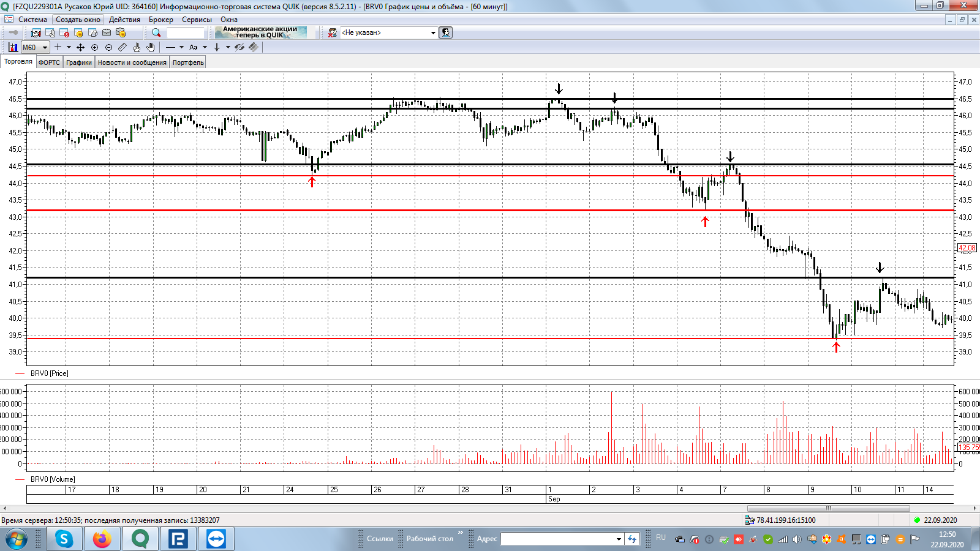
Task: Switch to the ФОРТС tab
Action: pyautogui.click(x=49, y=62)
